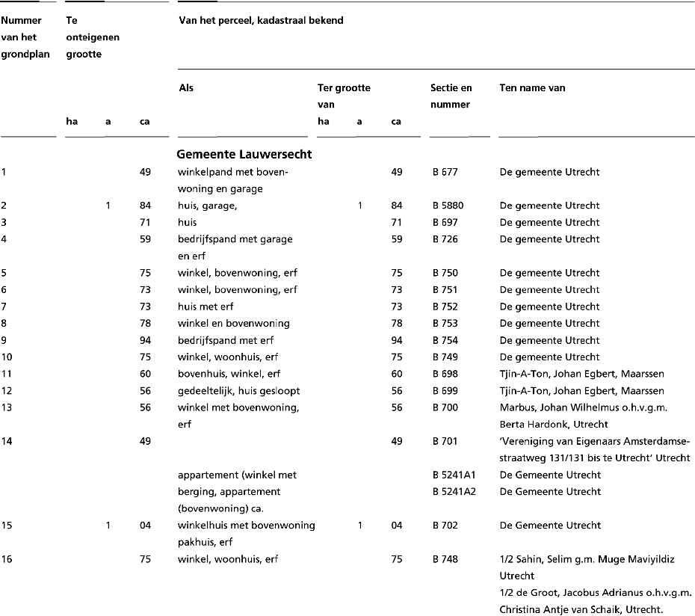Screen dimensions: 695x616
Task: Click 'De Gemeente Utrecht' in row B 702
Action: click(x=550, y=526)
